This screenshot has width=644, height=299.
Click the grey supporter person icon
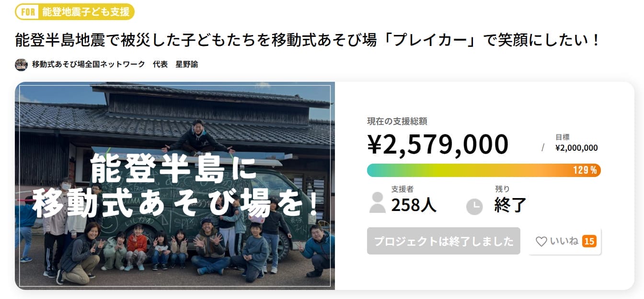tap(378, 203)
